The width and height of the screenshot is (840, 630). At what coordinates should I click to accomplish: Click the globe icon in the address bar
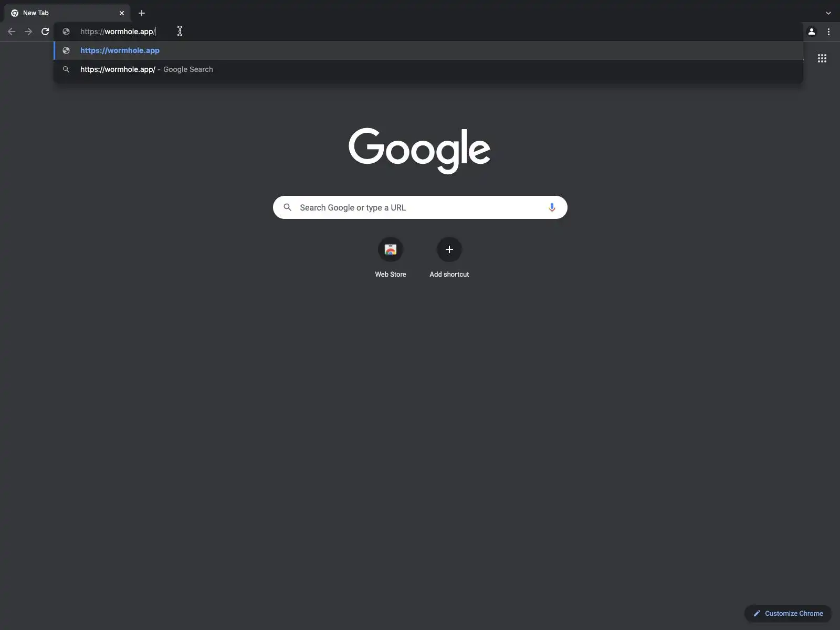pyautogui.click(x=66, y=31)
